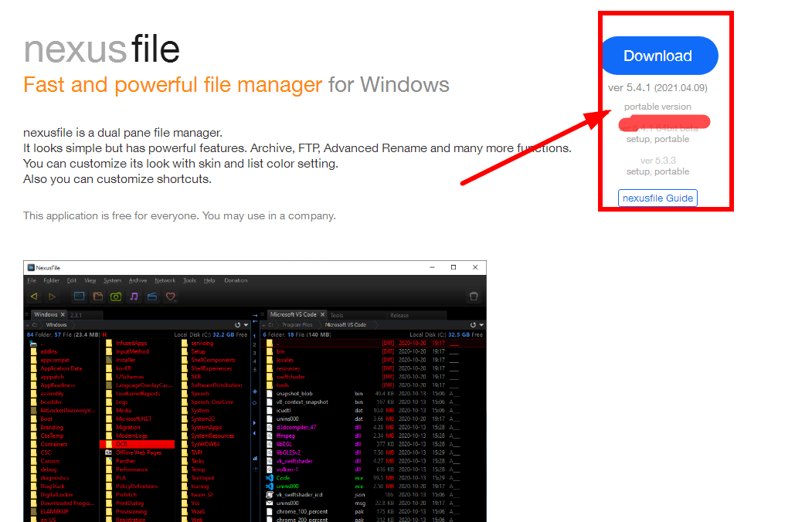Select the snapshot_blob file
This screenshot has width=812, height=522.
coord(294,395)
